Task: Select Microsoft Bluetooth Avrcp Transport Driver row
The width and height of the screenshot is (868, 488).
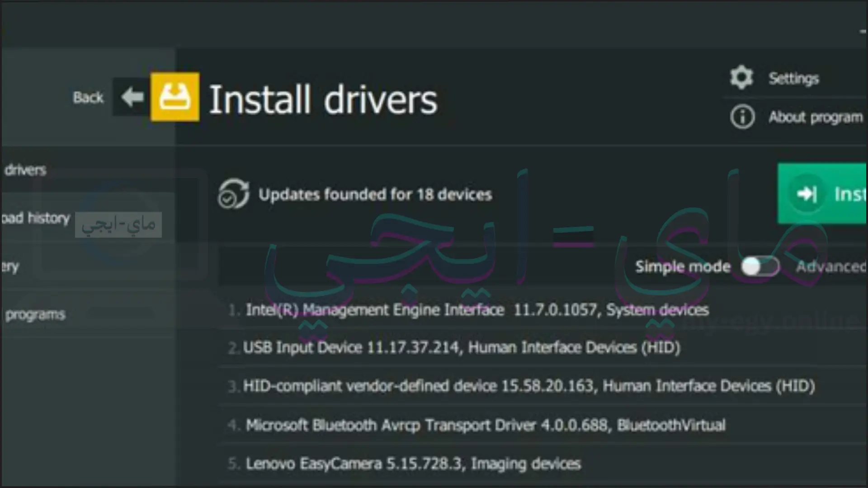Action: point(542,425)
